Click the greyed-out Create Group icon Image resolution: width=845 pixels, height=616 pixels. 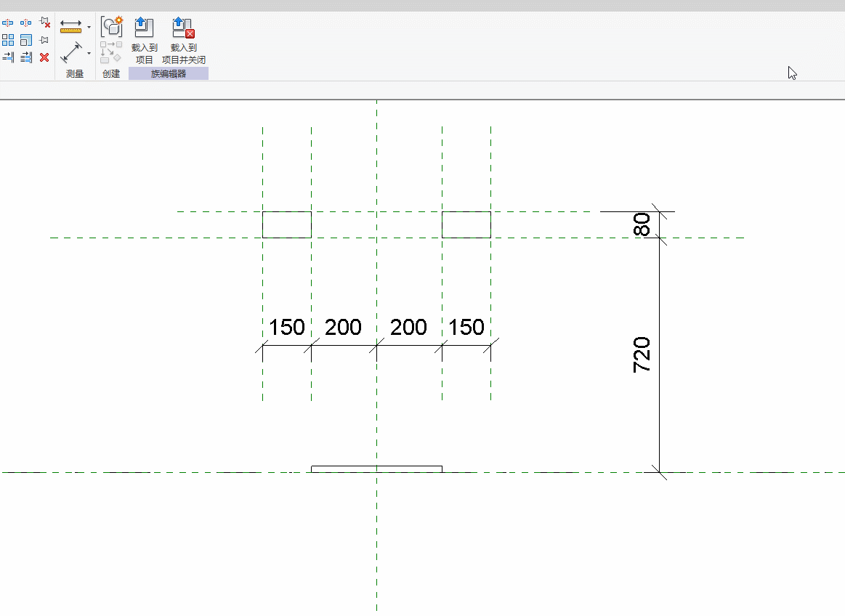[x=111, y=52]
